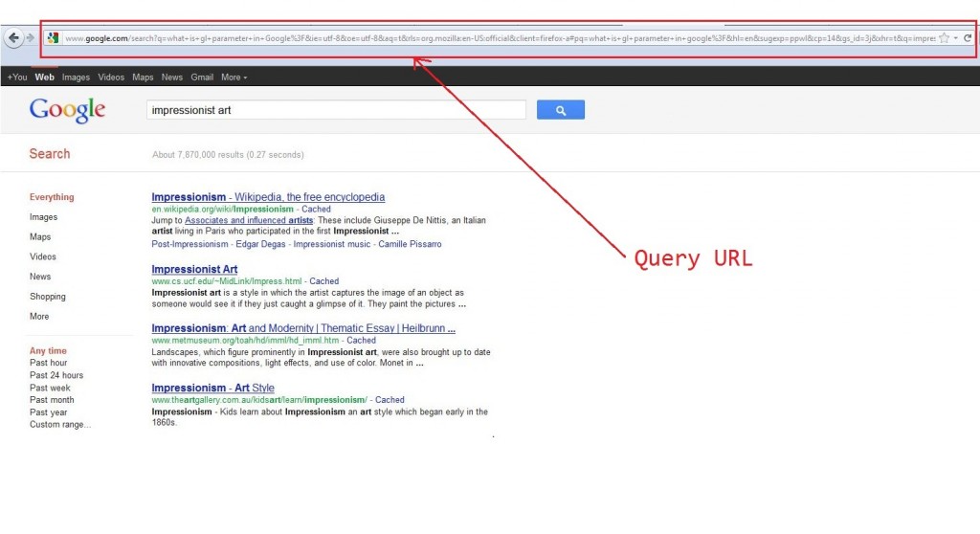Expand More filters in the left sidebar
The image size is (980, 534).
pyautogui.click(x=38, y=317)
